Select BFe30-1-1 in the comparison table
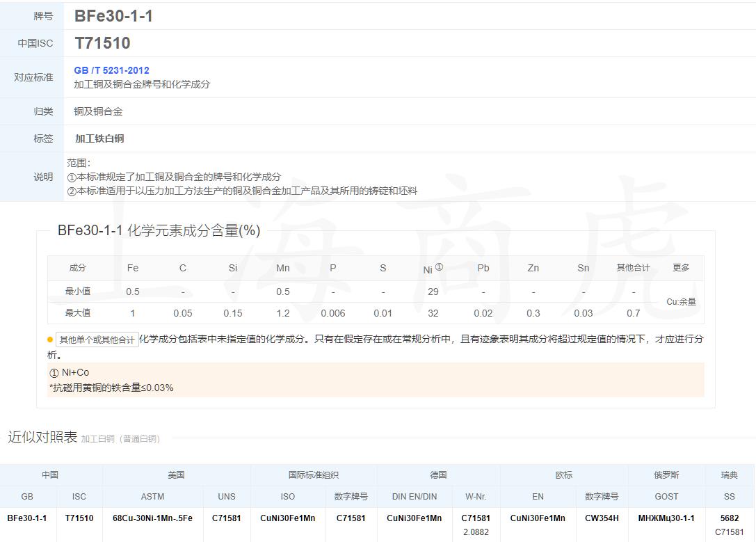Viewport: 756px width, 542px height. (x=29, y=518)
